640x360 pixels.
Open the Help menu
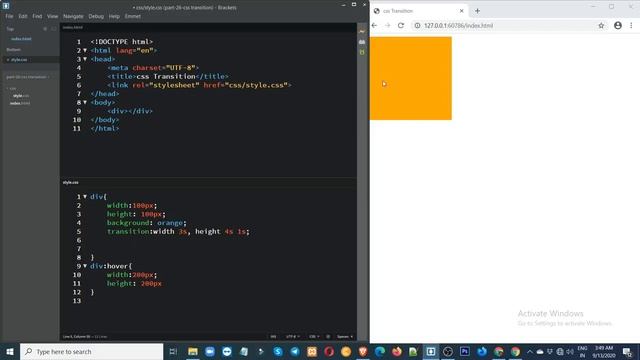pos(114,16)
